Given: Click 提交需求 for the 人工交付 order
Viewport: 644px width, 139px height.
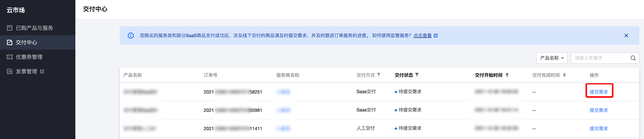Looking at the screenshot, I should 599,128.
